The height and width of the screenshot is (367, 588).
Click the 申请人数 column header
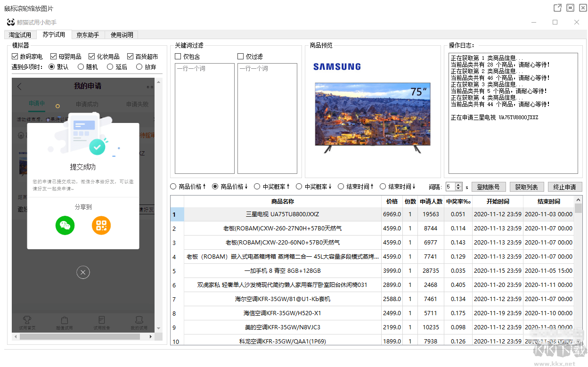(x=431, y=201)
